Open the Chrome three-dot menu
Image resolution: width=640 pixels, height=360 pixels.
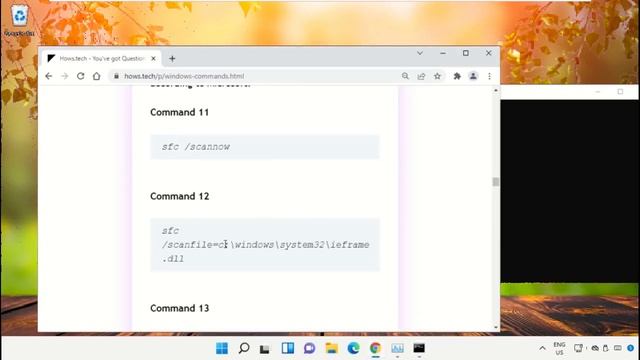(x=489, y=76)
